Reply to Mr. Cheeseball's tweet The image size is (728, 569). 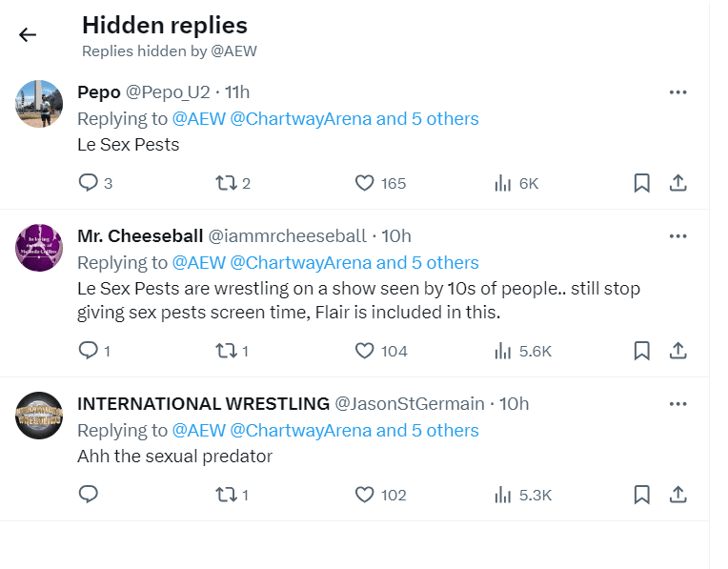coord(89,351)
